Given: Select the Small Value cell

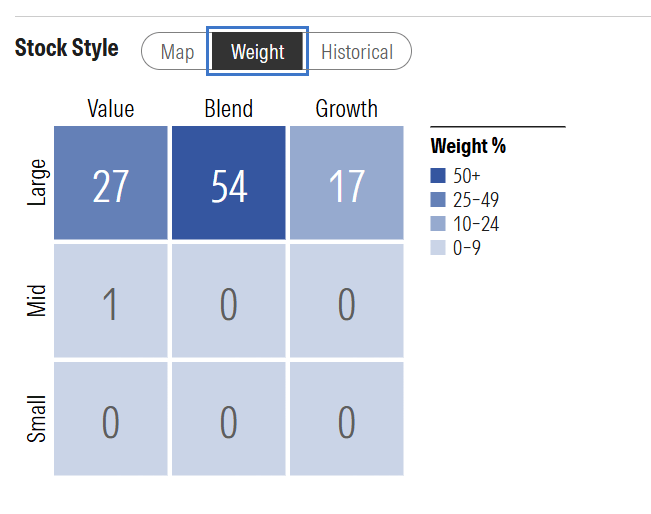Looking at the screenshot, I should pyautogui.click(x=110, y=420).
